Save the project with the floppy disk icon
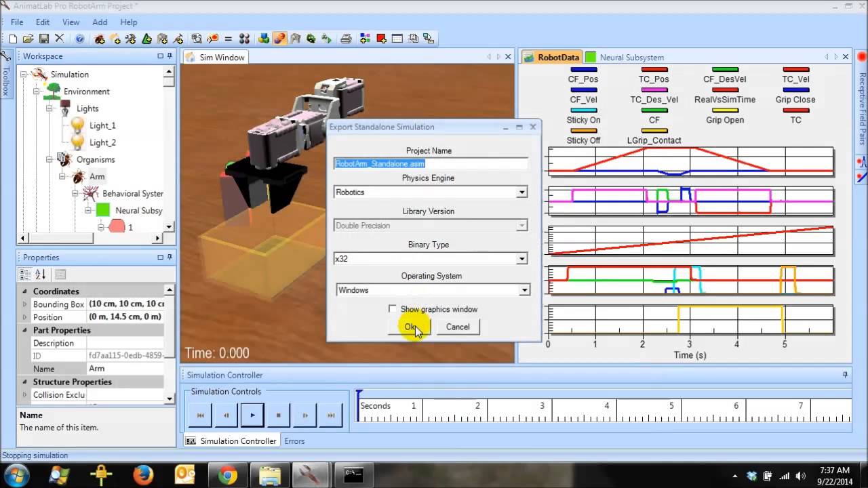Screen dimensions: 868x488 point(44,39)
